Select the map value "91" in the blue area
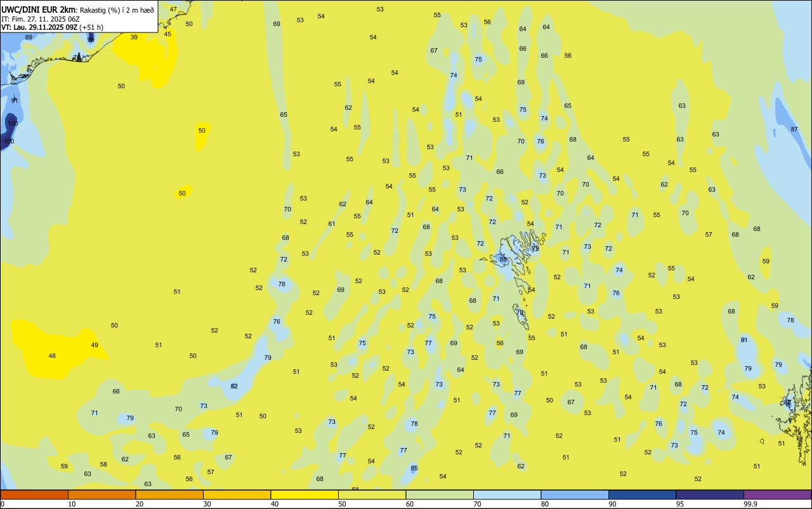 pyautogui.click(x=15, y=101)
